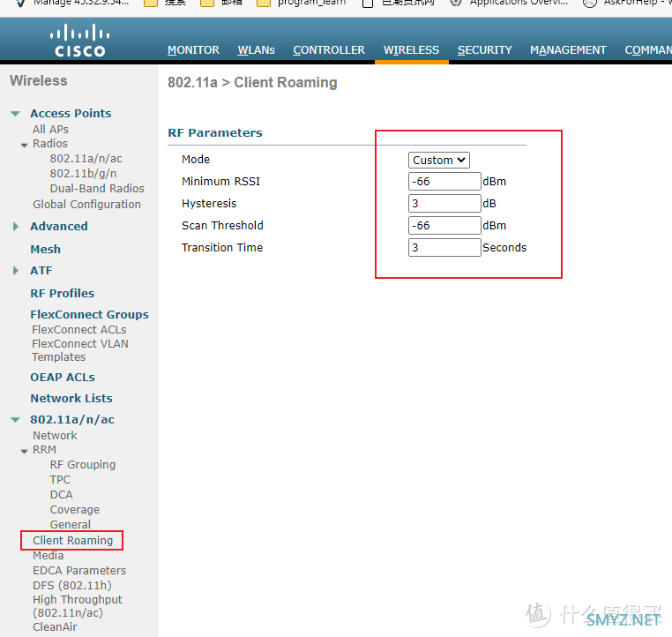Open FlexConnect Groups link
The width and height of the screenshot is (672, 637).
90,315
